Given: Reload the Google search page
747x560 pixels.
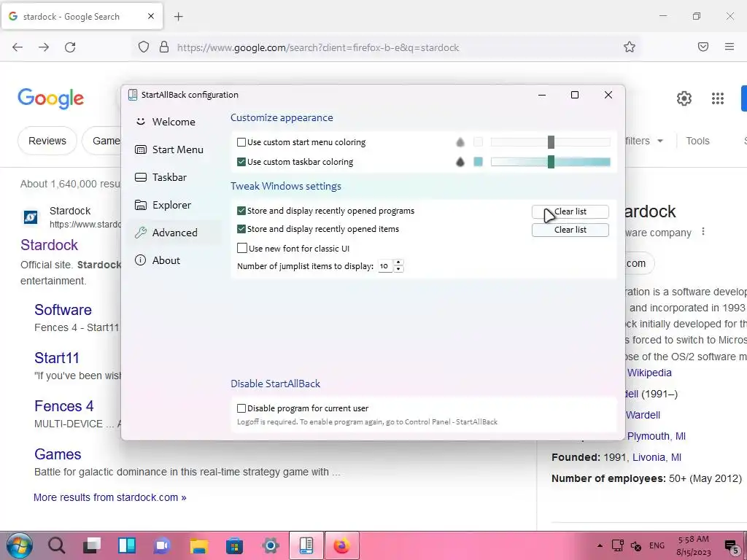Looking at the screenshot, I should 70,47.
